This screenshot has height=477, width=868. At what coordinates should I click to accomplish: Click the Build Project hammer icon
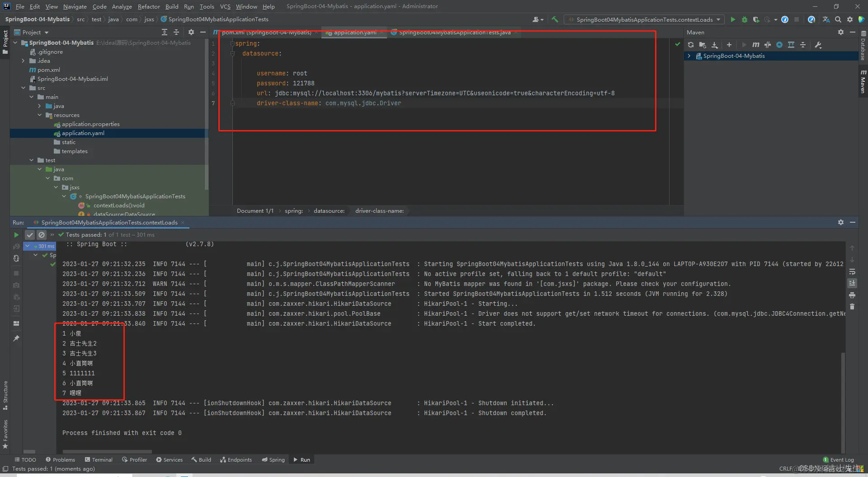point(555,19)
